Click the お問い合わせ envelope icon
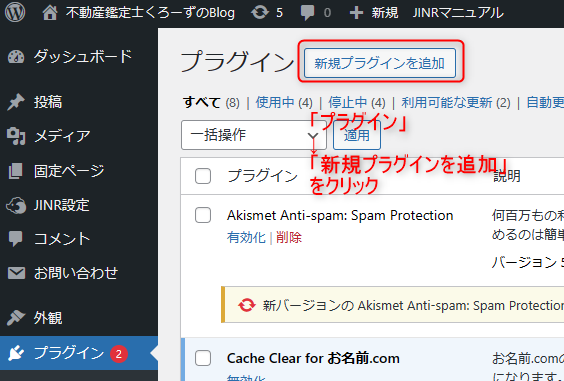This screenshot has width=564, height=381. [16, 273]
